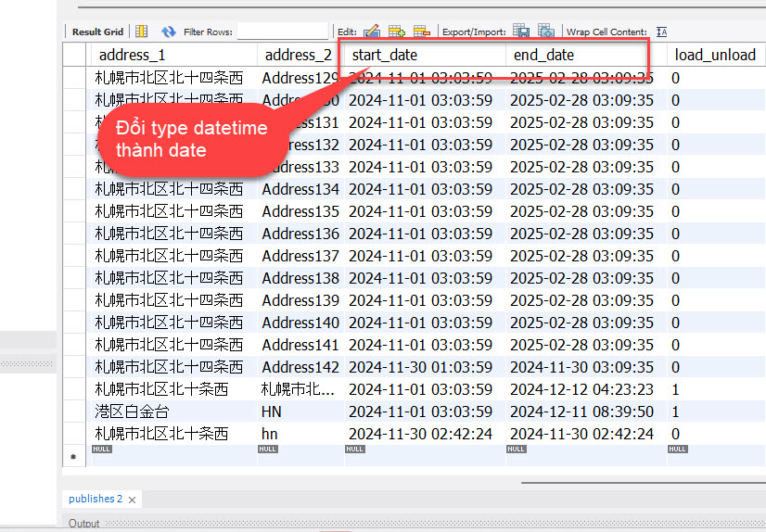Viewport: 766px width, 532px height.
Task: Close the publishes 2 result tab
Action: pos(132,500)
